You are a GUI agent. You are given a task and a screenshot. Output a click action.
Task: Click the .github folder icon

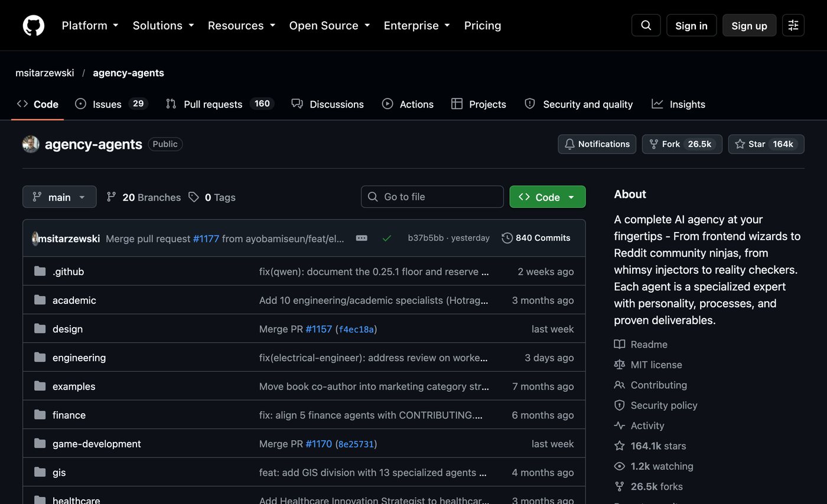pos(40,271)
